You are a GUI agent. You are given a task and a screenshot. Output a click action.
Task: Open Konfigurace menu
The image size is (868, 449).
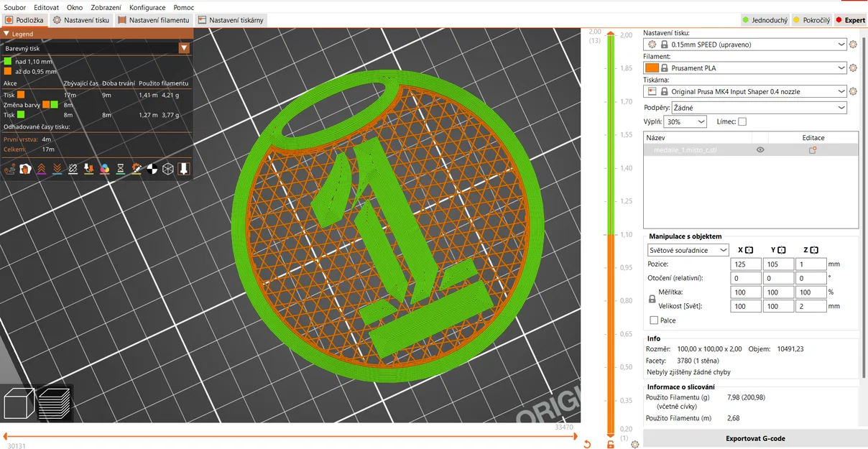147,7
